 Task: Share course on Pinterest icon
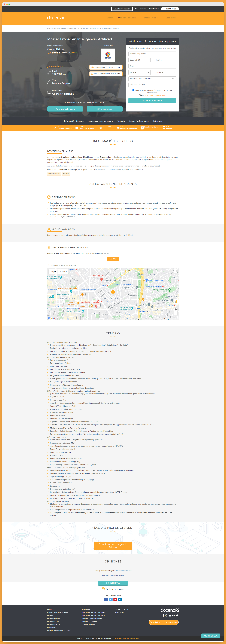coord(115,599)
